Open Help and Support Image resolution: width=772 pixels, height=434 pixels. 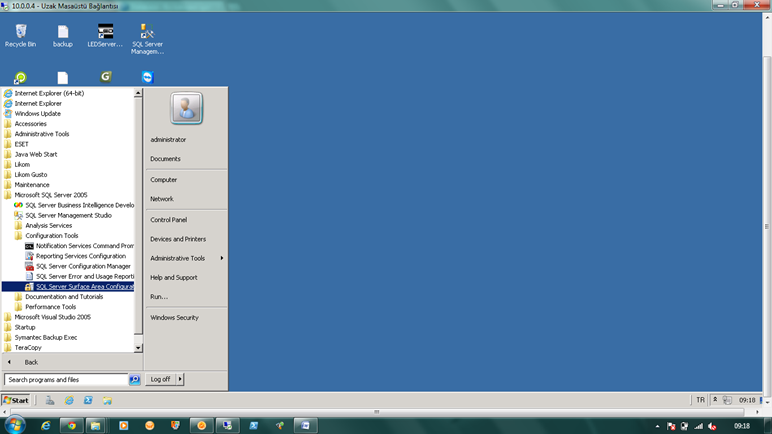(173, 277)
